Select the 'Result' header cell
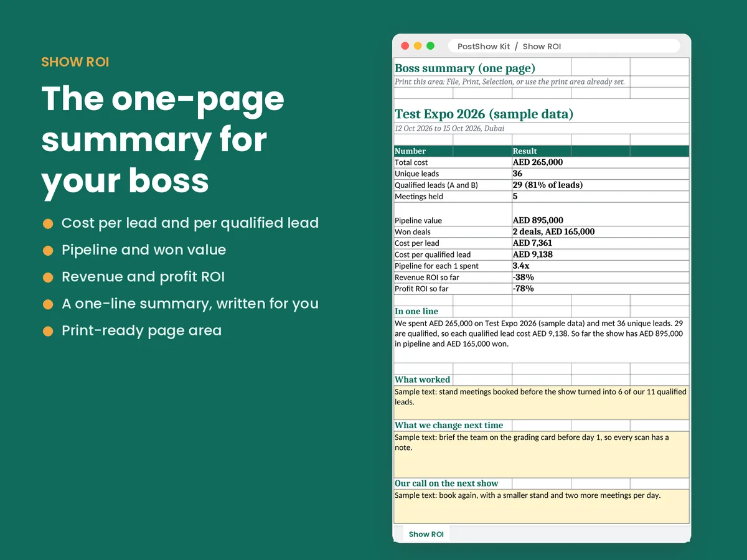747x560 pixels. tap(541, 151)
